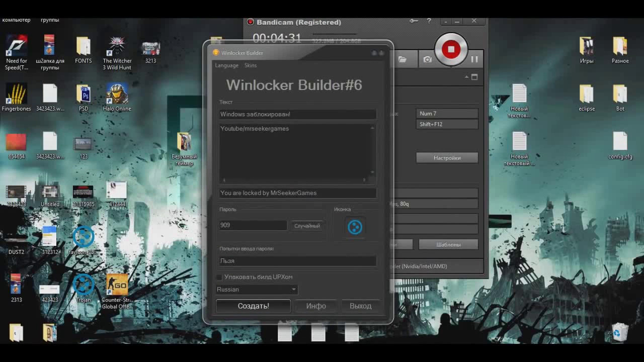Screen dimensions: 644x362
Task: Select the eclipse folder on desktop
Action: click(x=587, y=98)
